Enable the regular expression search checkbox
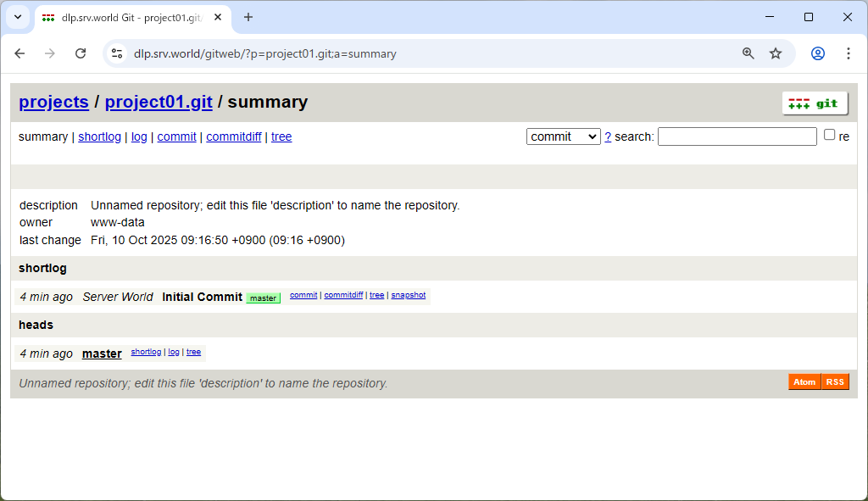Image resolution: width=868 pixels, height=501 pixels. click(x=830, y=135)
